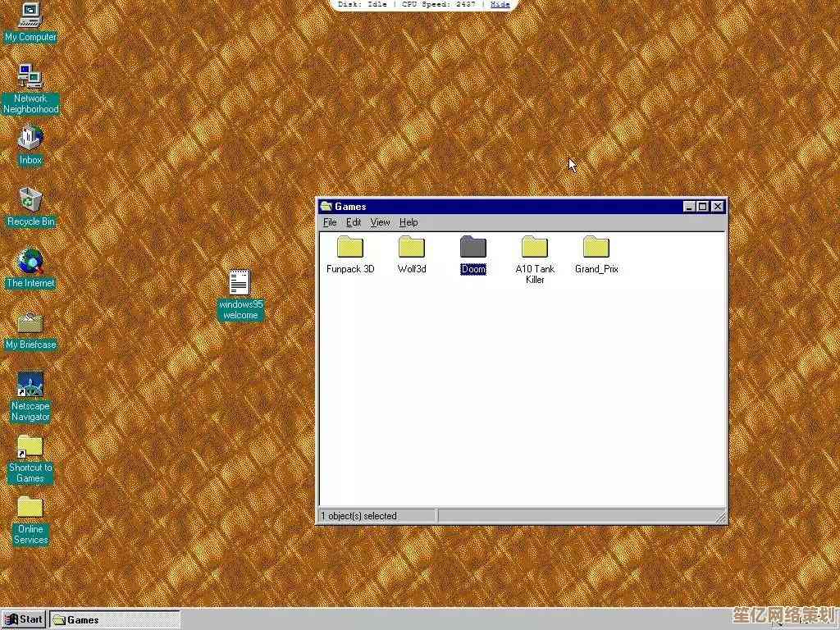Image resolution: width=840 pixels, height=630 pixels.
Task: Click the Start button
Action: coord(24,620)
